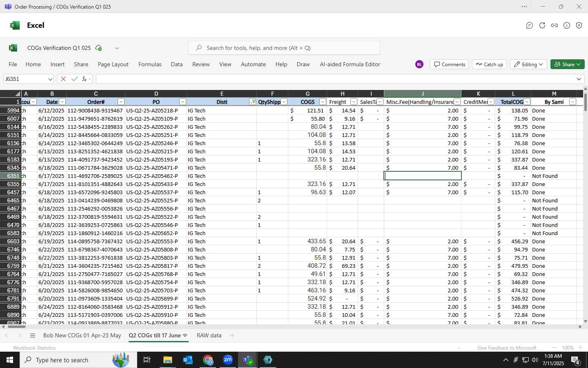Click the shield security icon
The width and height of the screenshot is (588, 368).
(579, 25)
